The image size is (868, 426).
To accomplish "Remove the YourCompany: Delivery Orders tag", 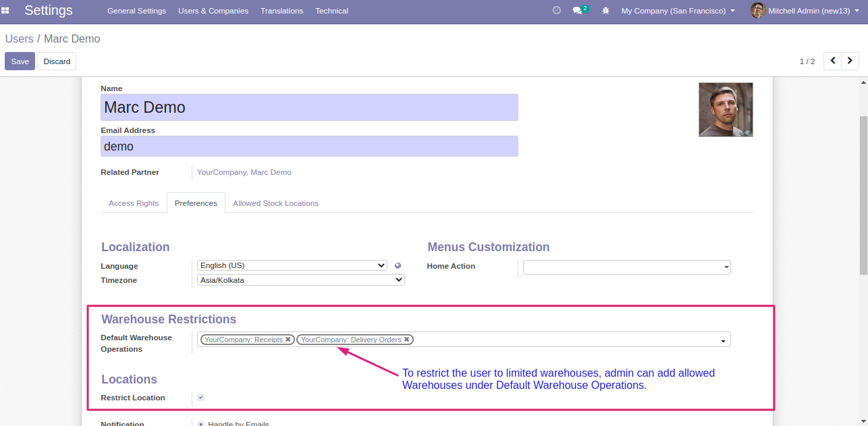I will (407, 340).
